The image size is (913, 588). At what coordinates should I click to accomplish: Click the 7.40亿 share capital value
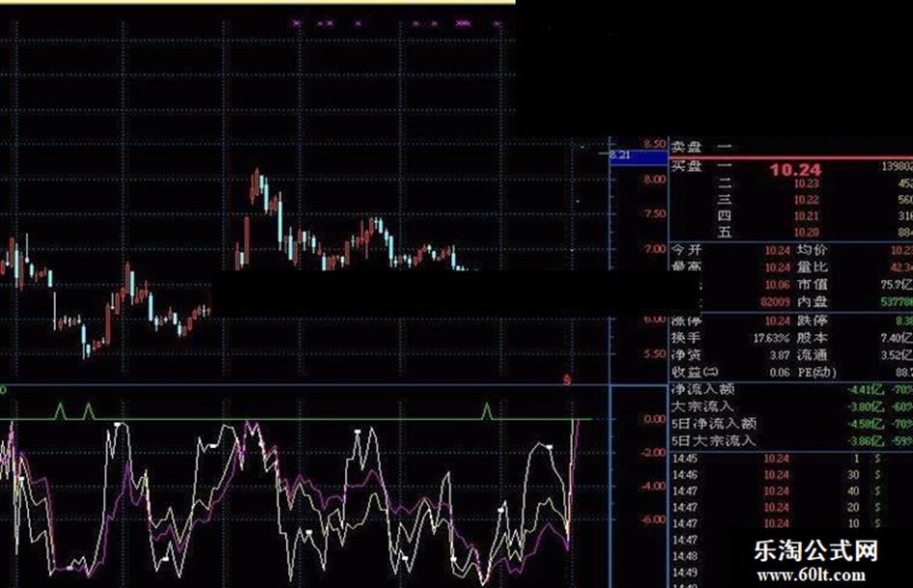tap(897, 338)
